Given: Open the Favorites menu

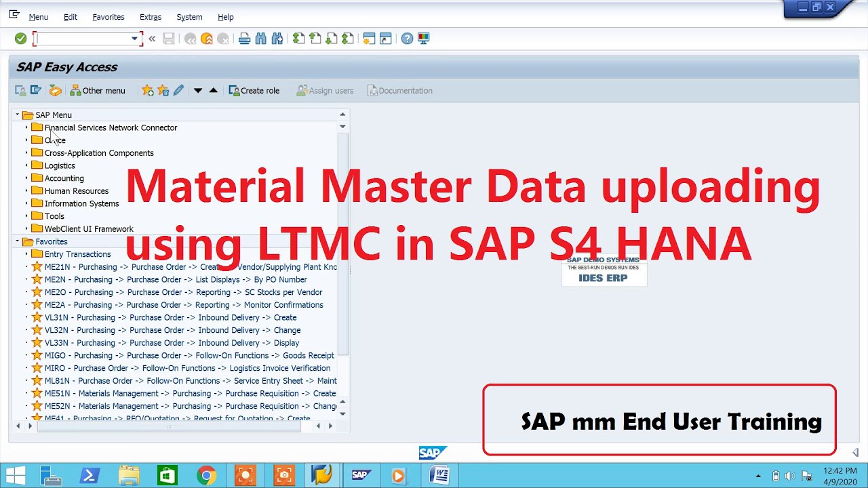Looking at the screenshot, I should click(108, 17).
